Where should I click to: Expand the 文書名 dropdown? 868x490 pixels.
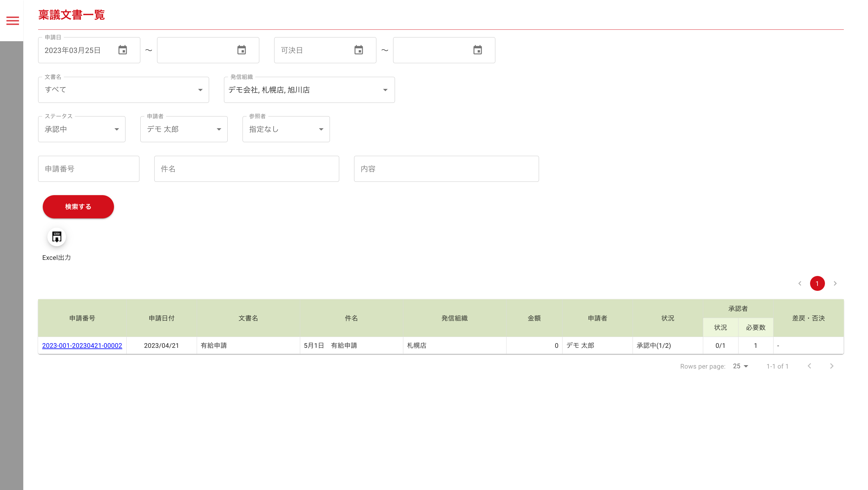tap(123, 90)
